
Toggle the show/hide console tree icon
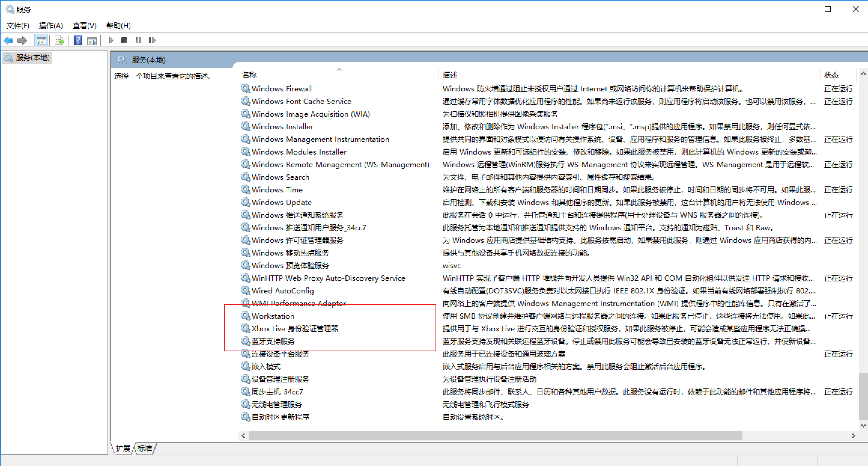[x=41, y=41]
